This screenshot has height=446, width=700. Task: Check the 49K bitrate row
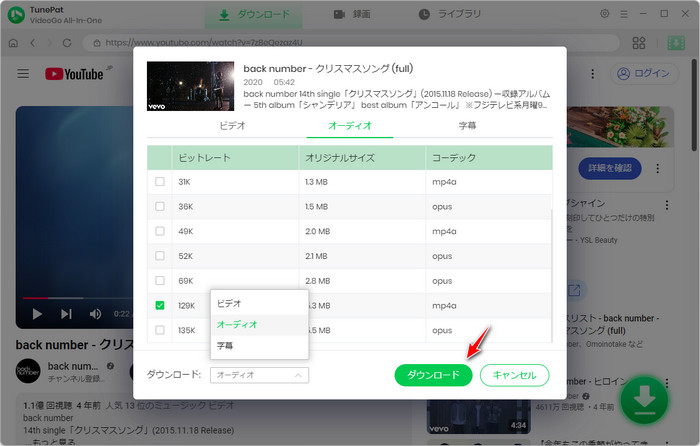(x=160, y=231)
